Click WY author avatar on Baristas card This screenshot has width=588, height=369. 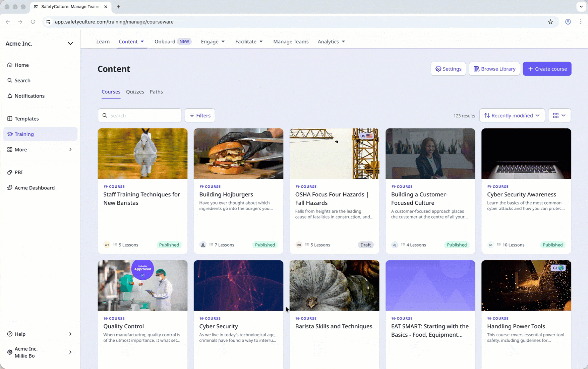click(x=107, y=245)
